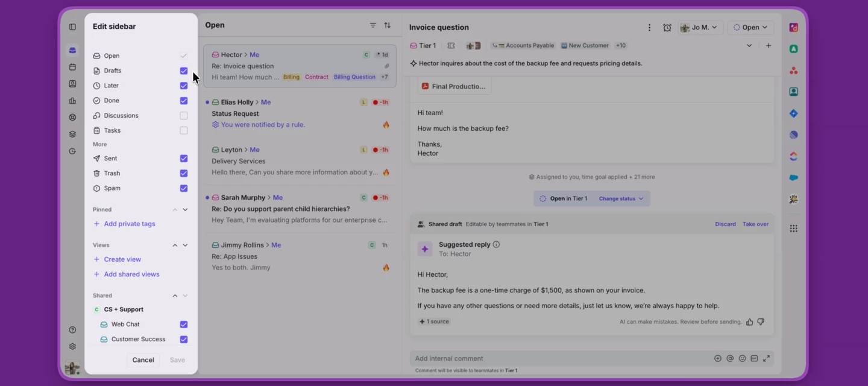Move the Views section up
The image size is (868, 386).
tap(175, 245)
